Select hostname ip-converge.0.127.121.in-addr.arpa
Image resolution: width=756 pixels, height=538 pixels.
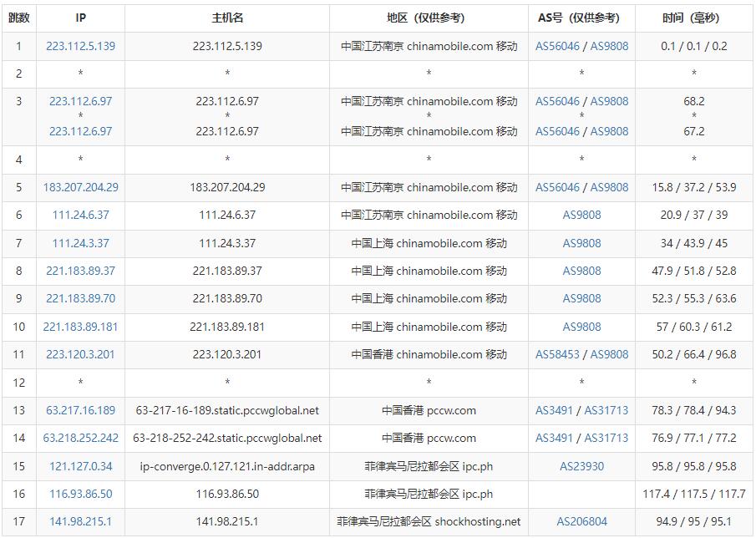pos(227,466)
